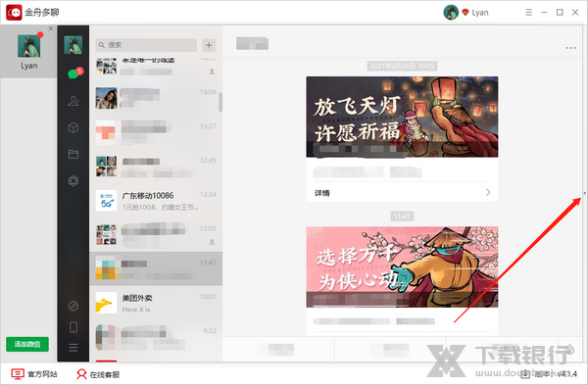Click the 美团外卖 kangaroo avatar
The image size is (588, 385).
tap(106, 303)
